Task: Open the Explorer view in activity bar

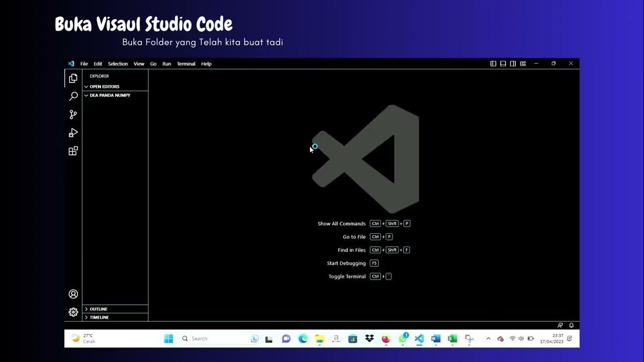Action: [x=73, y=78]
